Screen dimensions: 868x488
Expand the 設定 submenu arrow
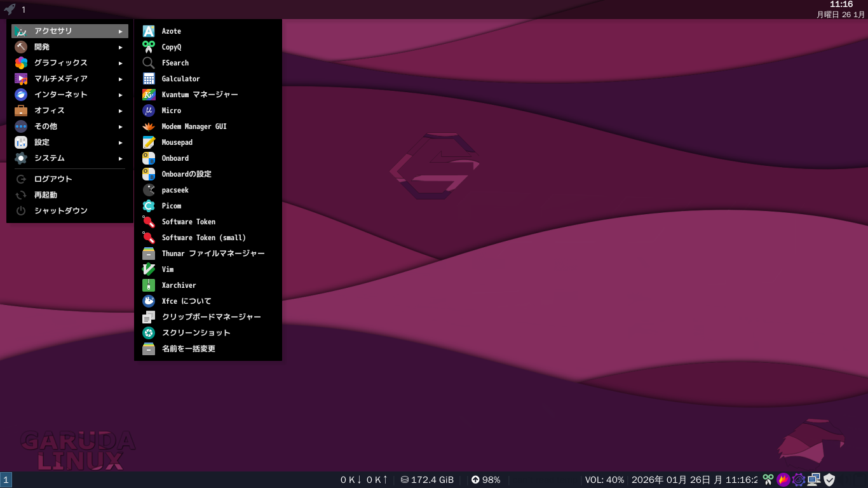pyautogui.click(x=120, y=142)
